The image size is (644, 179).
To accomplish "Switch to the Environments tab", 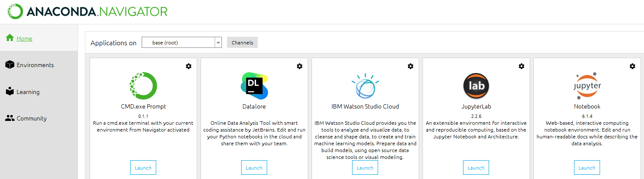I will point(39,65).
